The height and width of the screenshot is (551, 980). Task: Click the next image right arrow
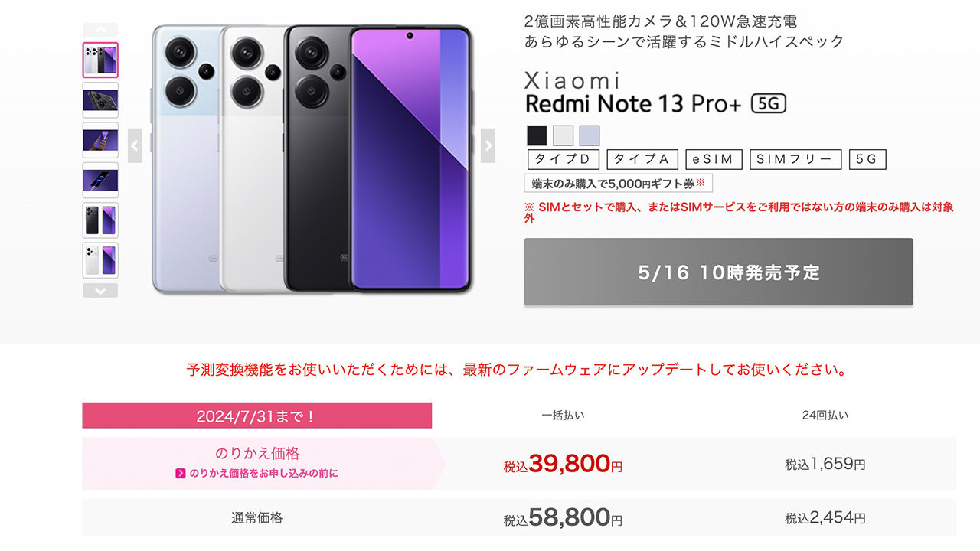[x=488, y=145]
